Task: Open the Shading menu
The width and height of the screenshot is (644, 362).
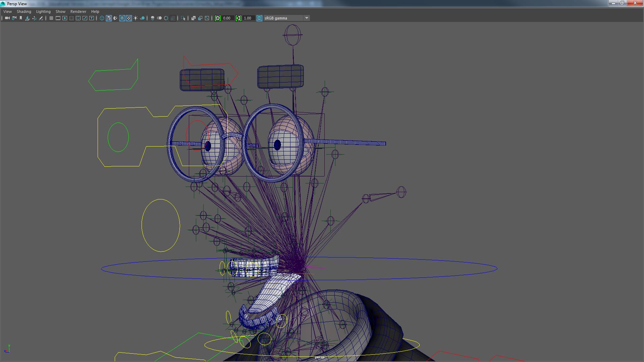Action: coord(24,11)
